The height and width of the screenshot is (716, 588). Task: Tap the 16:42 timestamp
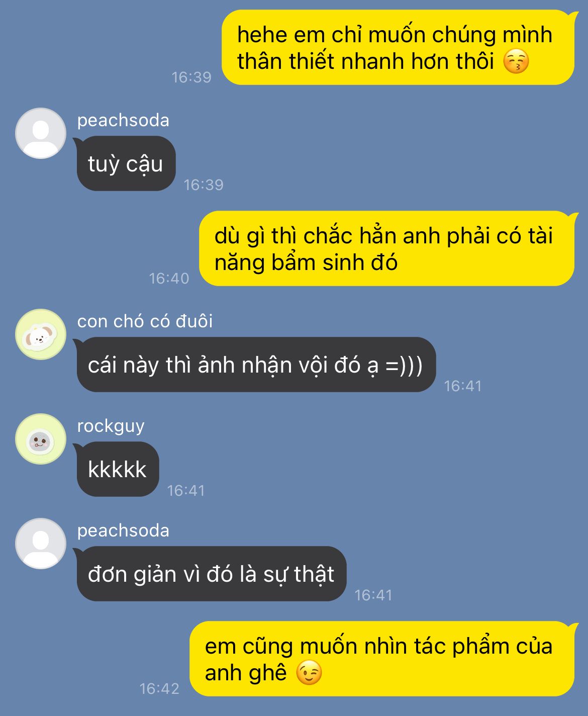159,688
